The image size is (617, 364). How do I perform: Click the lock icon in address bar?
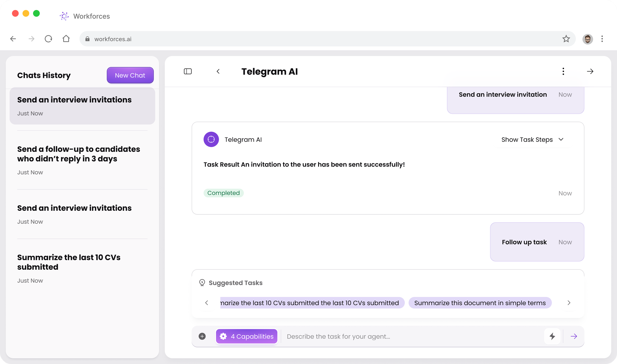pos(87,39)
